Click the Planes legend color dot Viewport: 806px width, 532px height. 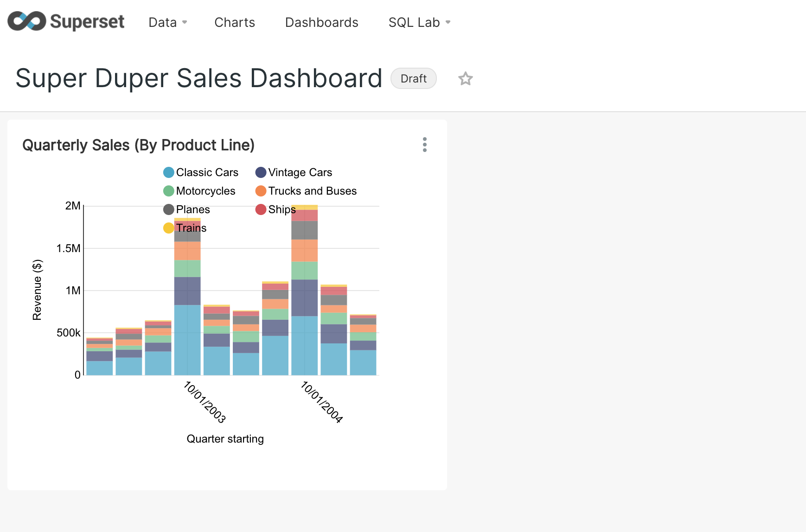169,209
